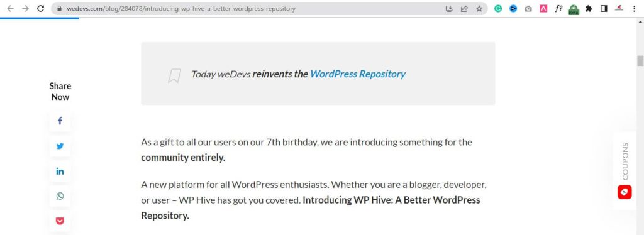The width and height of the screenshot is (644, 235).
Task: Save the article to Pocket
Action: coord(60,221)
